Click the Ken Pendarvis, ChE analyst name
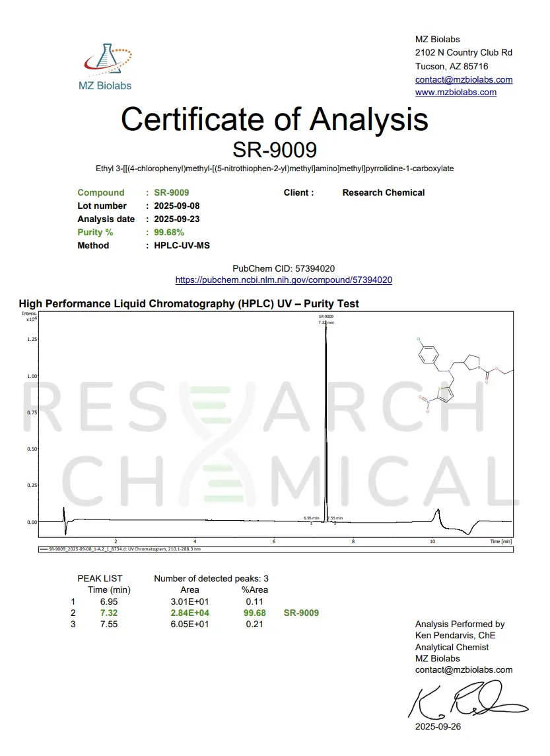The width and height of the screenshot is (550, 756). coord(455,635)
